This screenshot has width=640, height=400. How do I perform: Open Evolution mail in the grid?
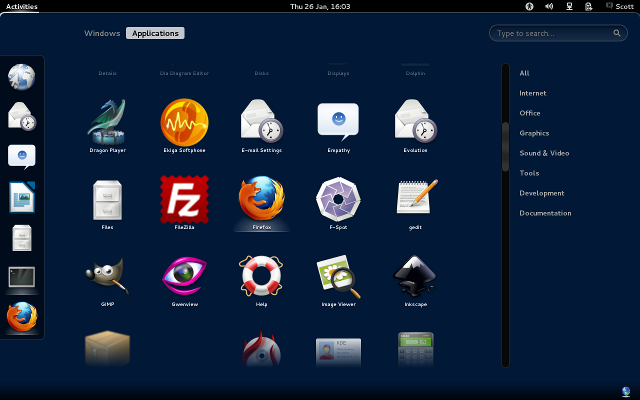pos(415,126)
